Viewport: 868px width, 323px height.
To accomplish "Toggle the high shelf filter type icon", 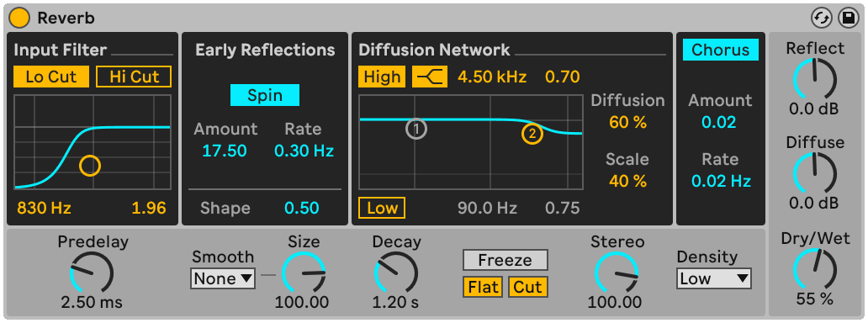I will click(429, 77).
